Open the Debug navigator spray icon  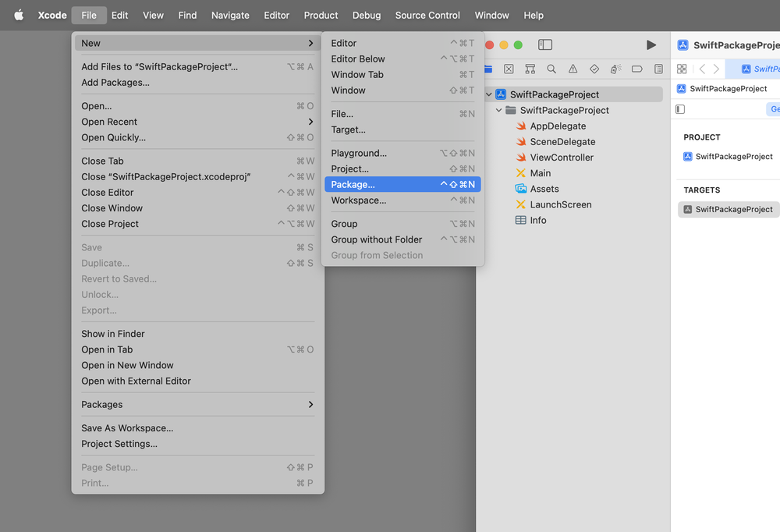615,69
